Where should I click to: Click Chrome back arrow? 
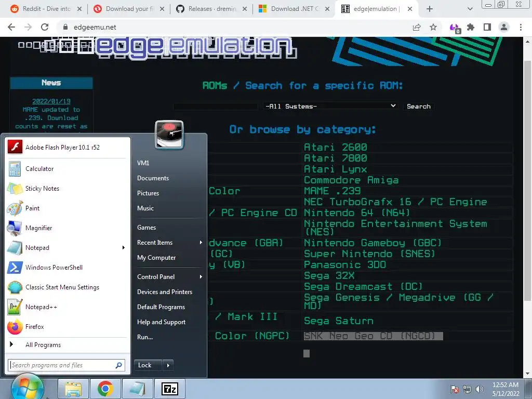11,27
